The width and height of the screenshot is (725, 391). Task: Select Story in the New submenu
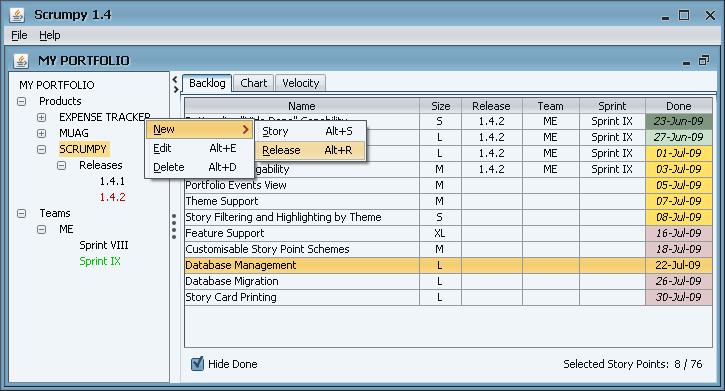[310, 132]
